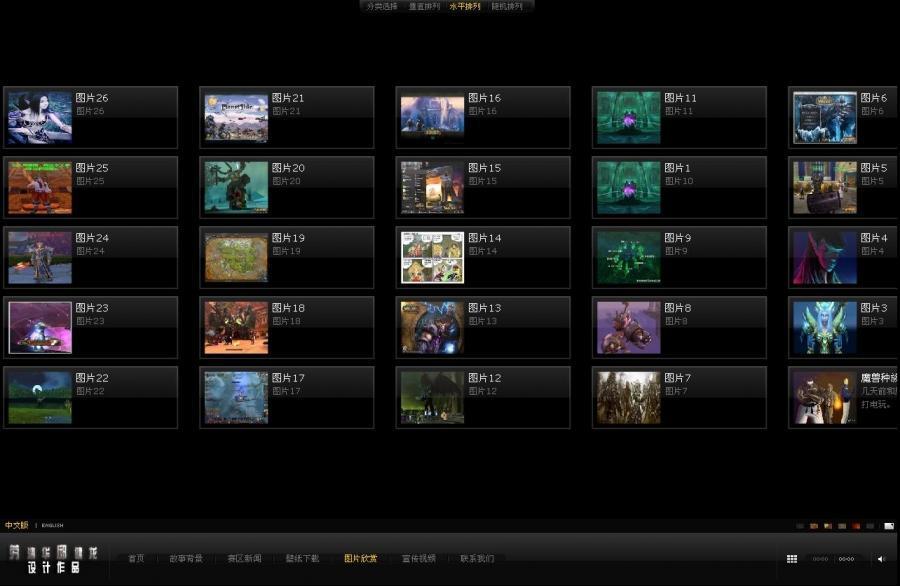Open thumbnail of 图片11

pos(629,118)
